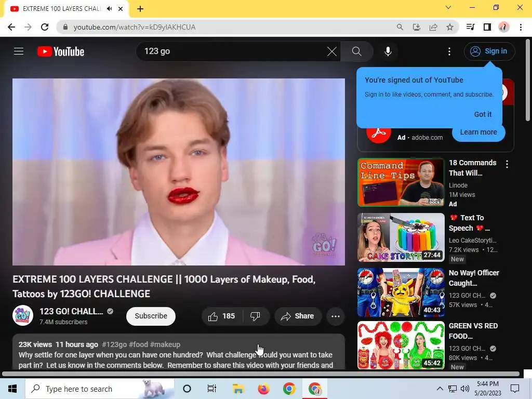This screenshot has height=399, width=532.
Task: Open browser zoom magnifier in address bar
Action: [x=400, y=27]
